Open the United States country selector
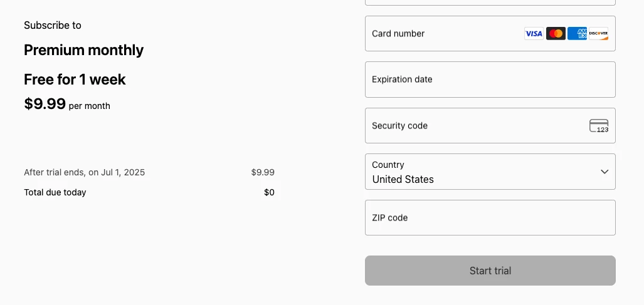The image size is (644, 305). click(x=490, y=172)
